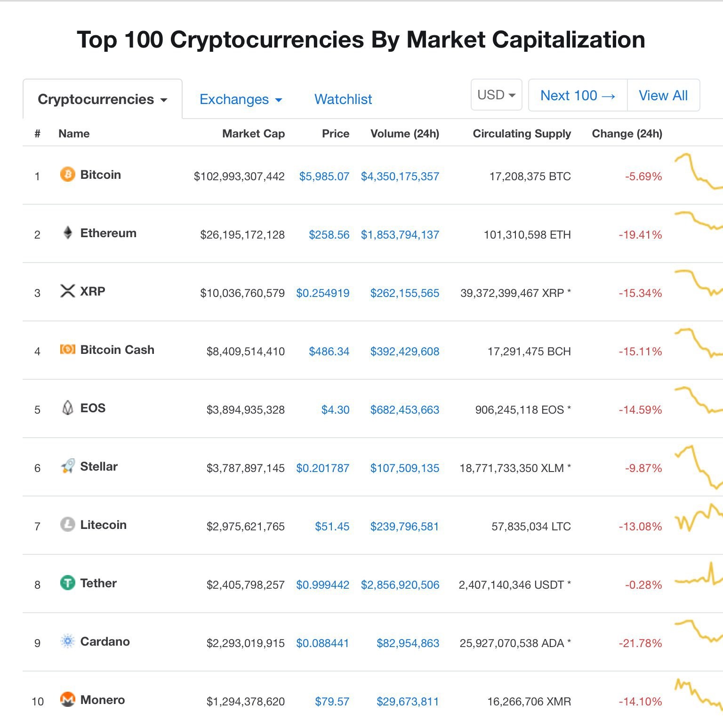This screenshot has height=728, width=723.
Task: Select the Ethereum diamond icon
Action: [x=67, y=232]
